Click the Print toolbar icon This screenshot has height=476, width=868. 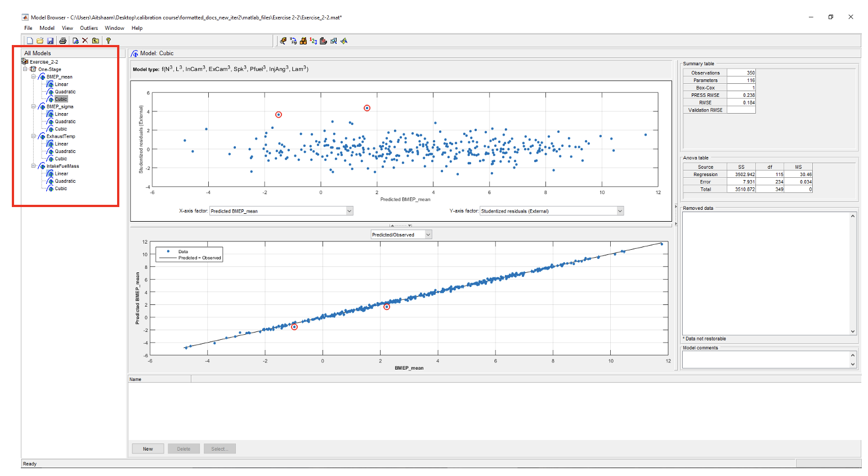click(63, 41)
